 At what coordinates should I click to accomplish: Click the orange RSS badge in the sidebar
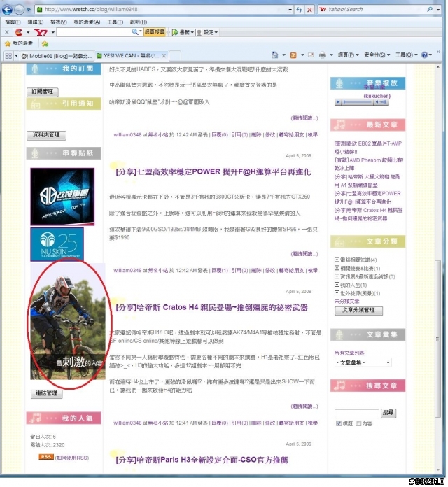[x=46, y=458]
